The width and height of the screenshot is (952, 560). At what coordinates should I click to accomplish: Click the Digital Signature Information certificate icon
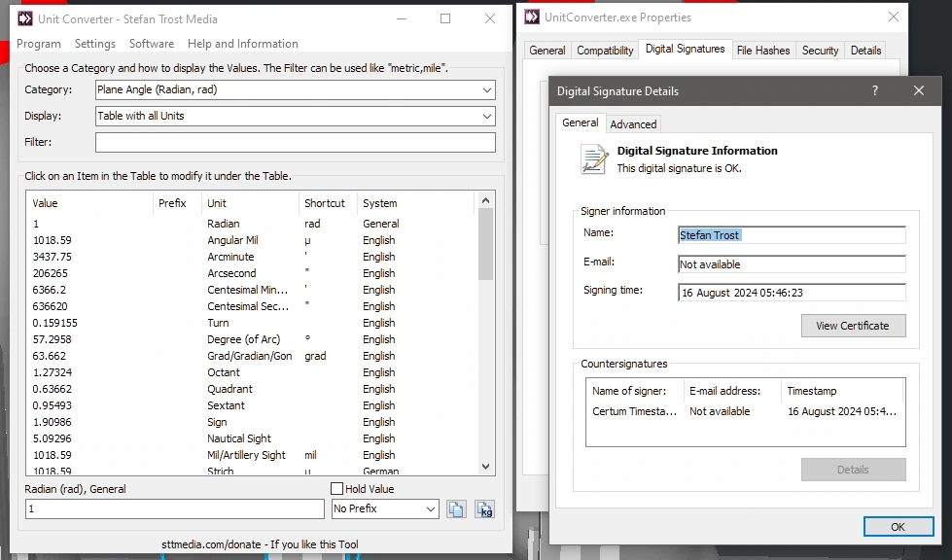(594, 159)
